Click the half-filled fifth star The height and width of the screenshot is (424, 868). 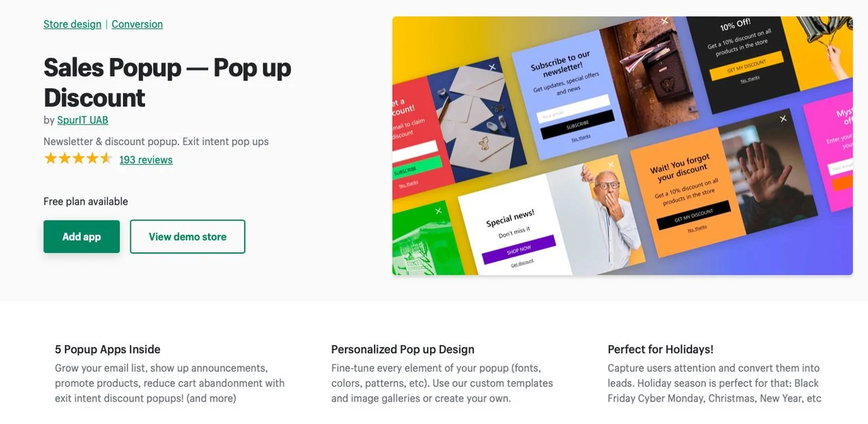pos(106,159)
